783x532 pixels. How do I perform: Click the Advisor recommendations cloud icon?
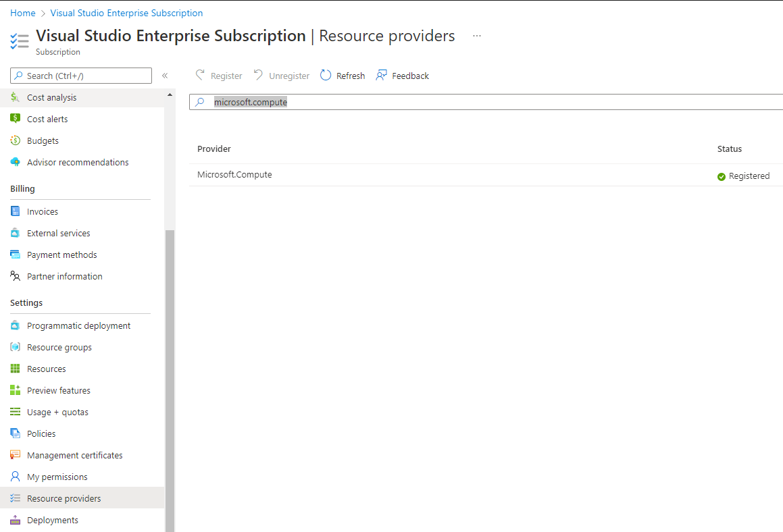pos(15,162)
